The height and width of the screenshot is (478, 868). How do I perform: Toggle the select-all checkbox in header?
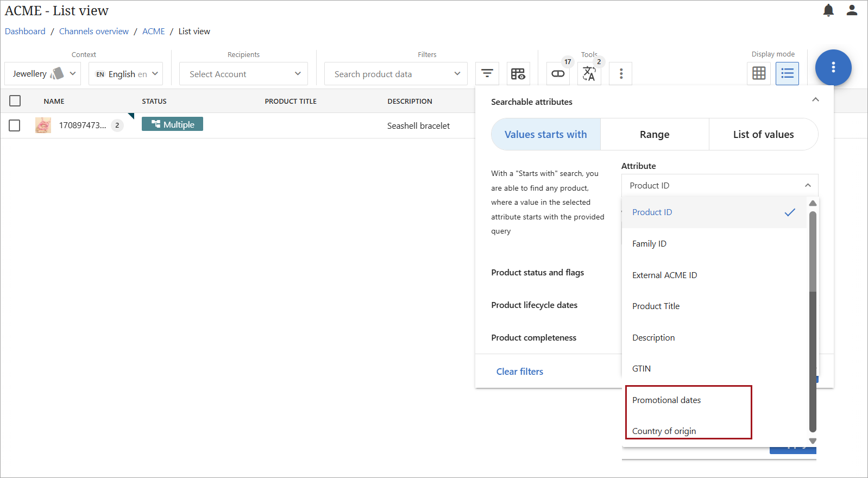15,101
